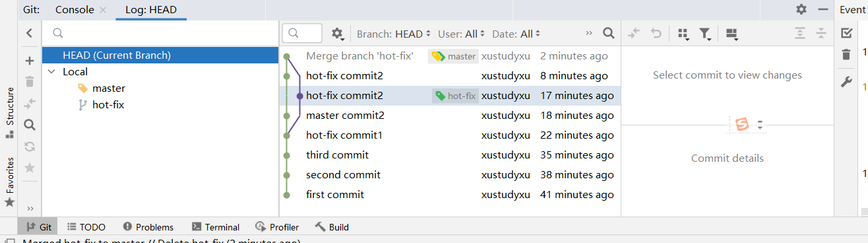Select the second commit row

(450, 175)
